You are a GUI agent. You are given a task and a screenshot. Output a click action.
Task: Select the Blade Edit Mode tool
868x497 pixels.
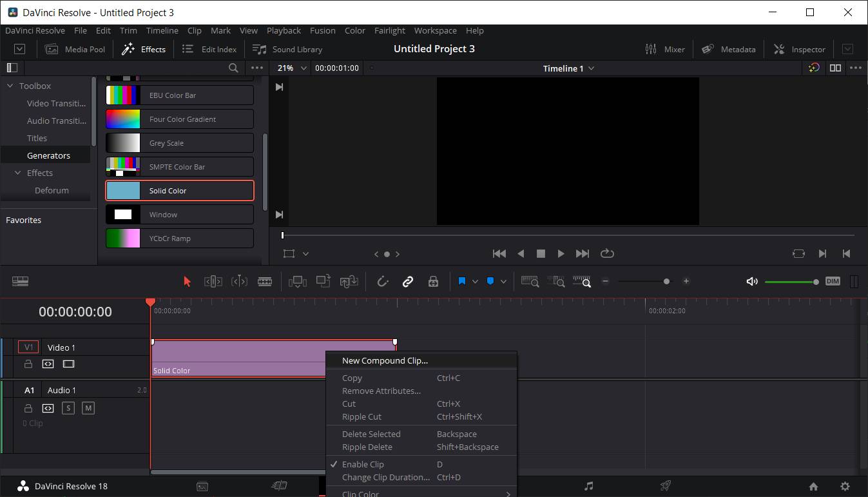click(x=265, y=281)
